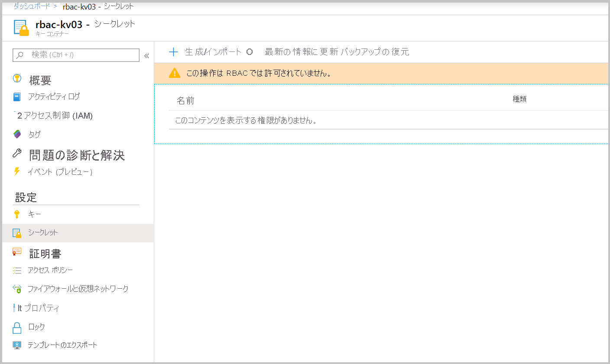Click the yellow キー key icon
This screenshot has width=610, height=364.
pos(17,214)
